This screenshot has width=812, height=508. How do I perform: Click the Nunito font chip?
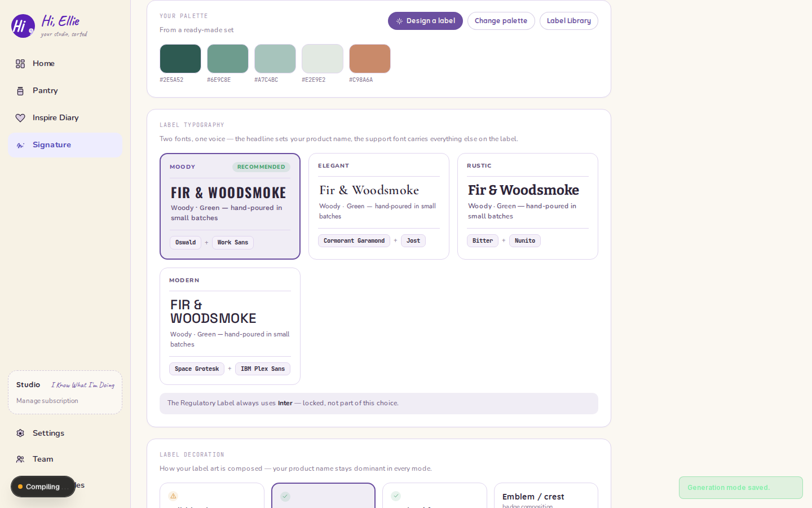(525, 241)
